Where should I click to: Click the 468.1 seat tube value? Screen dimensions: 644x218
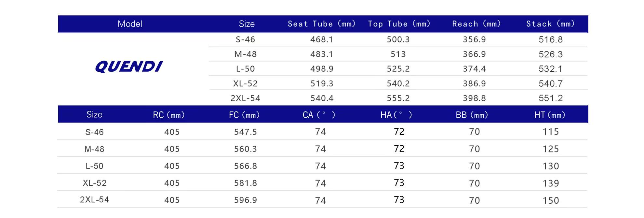[322, 39]
